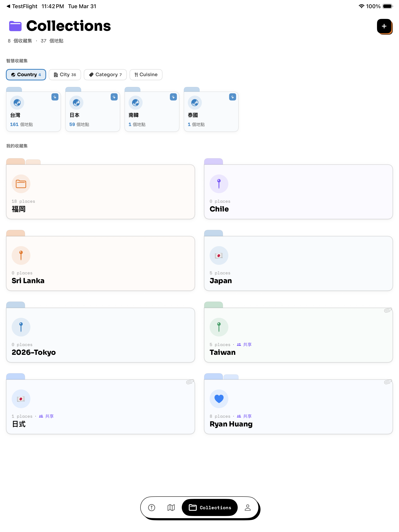Click the globe icon on 泰國 card
Image resolution: width=399 pixels, height=532 pixels.
tap(195, 103)
